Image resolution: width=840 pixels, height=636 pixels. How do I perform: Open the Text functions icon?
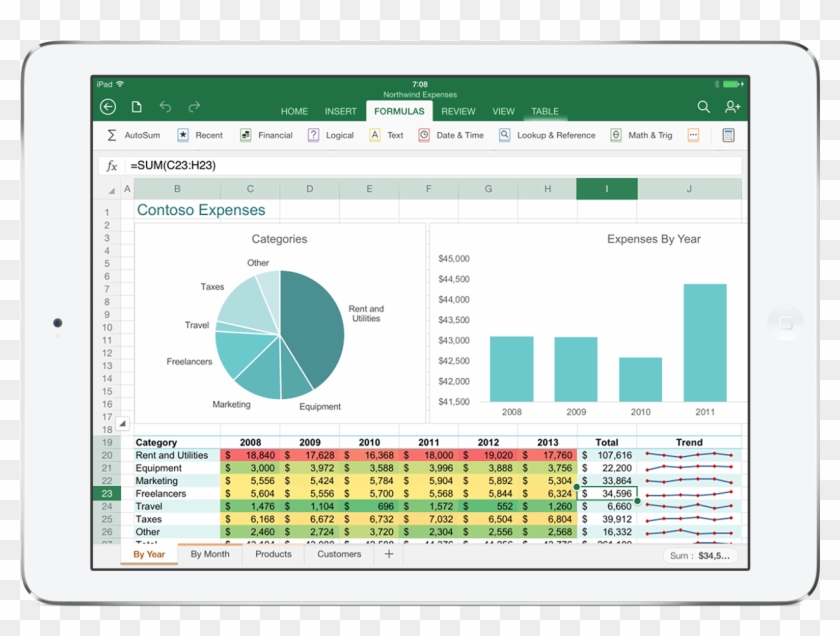click(374, 135)
